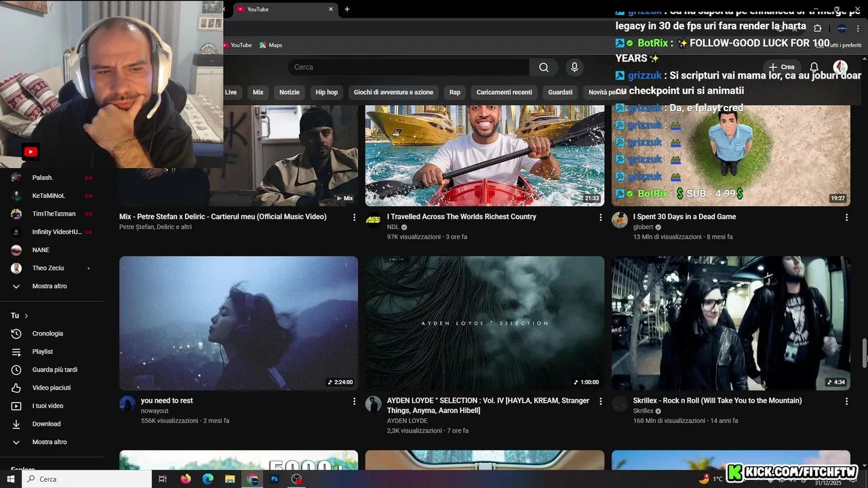Open Task View on the taskbar
Viewport: 868px width, 488px height.
(163, 479)
